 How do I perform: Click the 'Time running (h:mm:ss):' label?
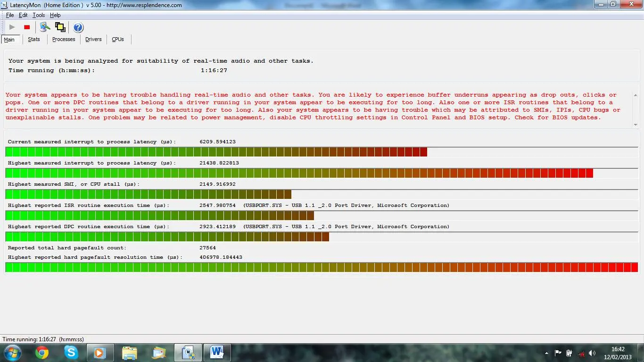tap(51, 70)
